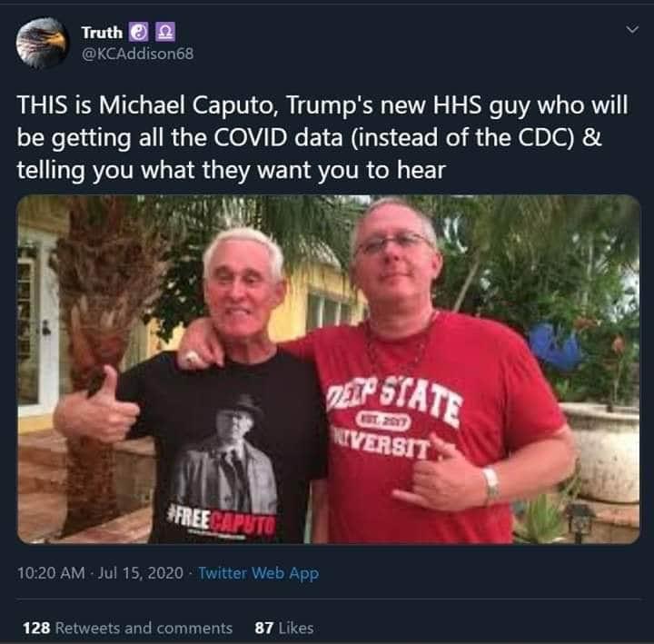Open the Truth display name profile
This screenshot has height=644, width=654.
point(102,32)
